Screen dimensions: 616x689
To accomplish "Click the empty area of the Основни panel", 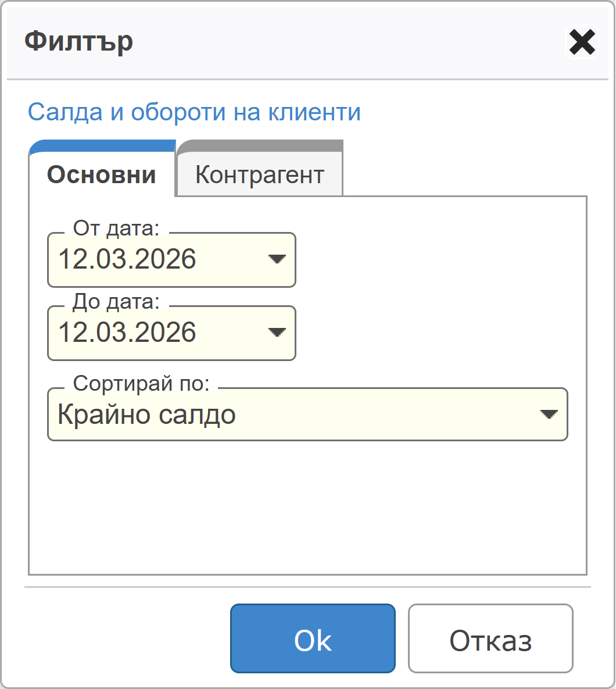I will 307,506.
